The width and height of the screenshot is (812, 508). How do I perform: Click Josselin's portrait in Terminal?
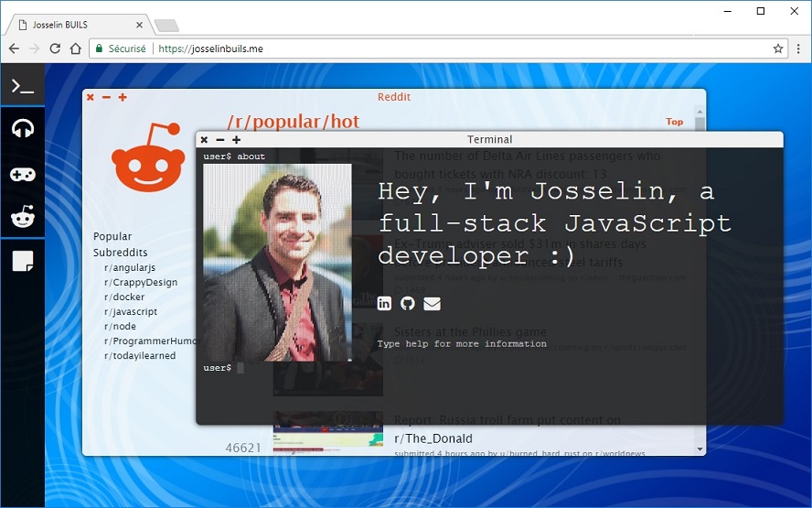pyautogui.click(x=277, y=263)
